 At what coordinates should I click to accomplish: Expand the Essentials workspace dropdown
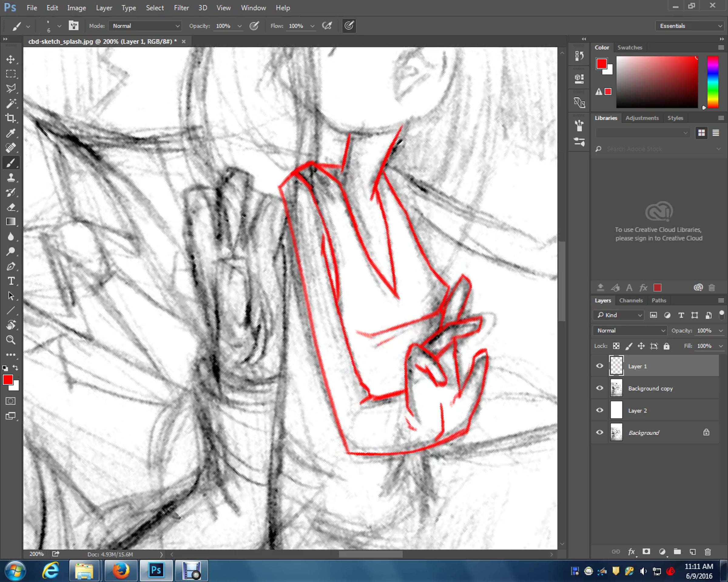click(x=690, y=26)
